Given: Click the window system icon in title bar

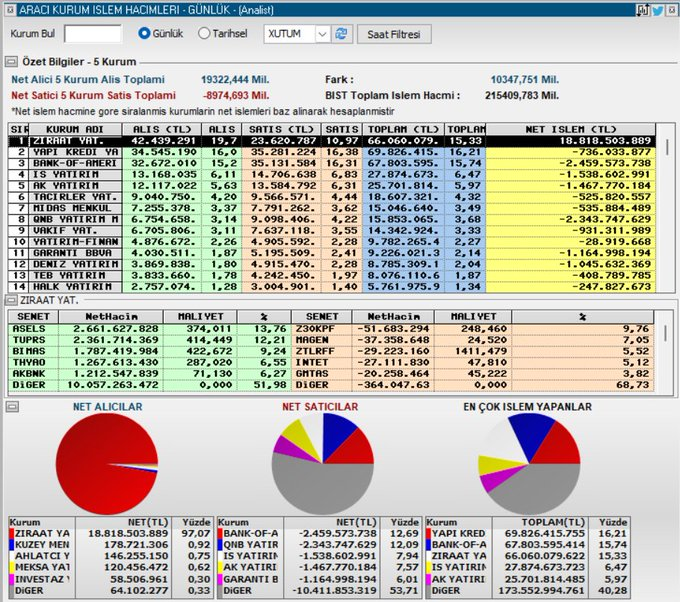Looking at the screenshot, I should coord(10,10).
